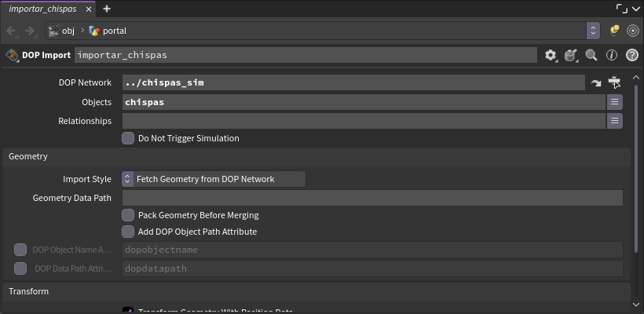Click the scrollbar up arrow

636,77
